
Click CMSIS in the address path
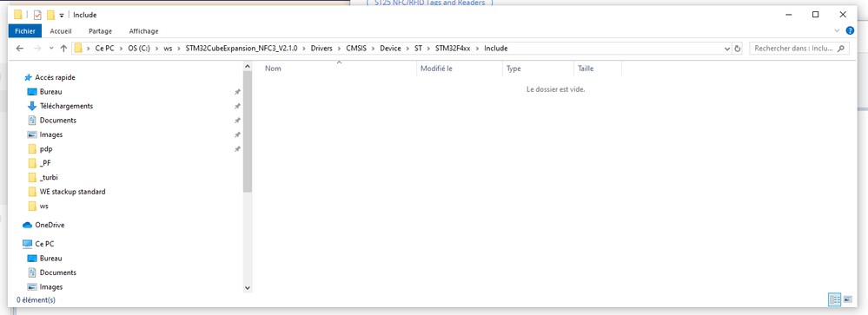[357, 48]
